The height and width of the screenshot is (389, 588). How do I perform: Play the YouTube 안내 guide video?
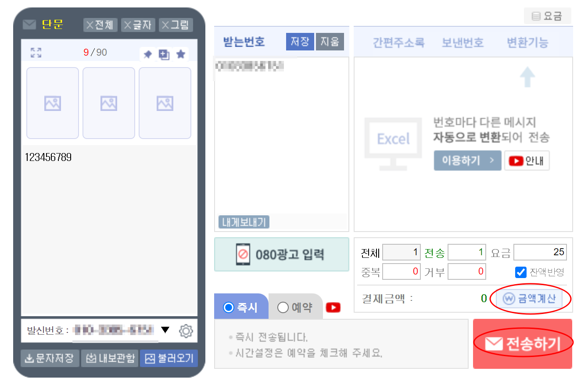[527, 161]
